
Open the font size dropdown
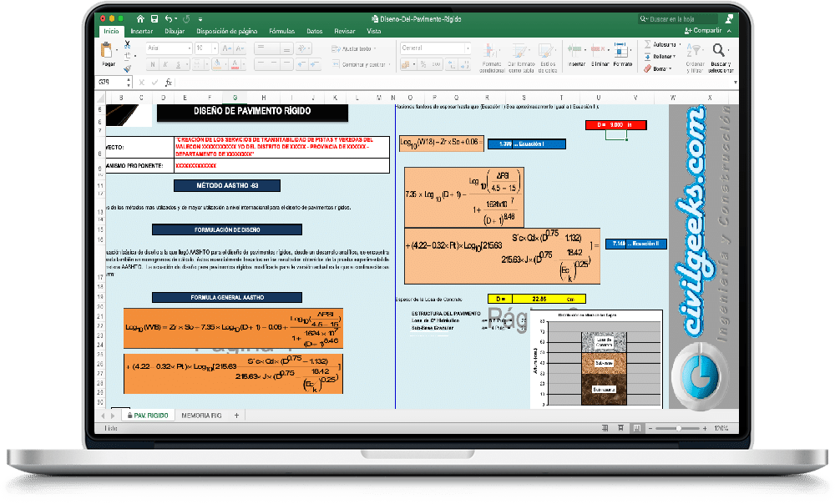click(x=215, y=48)
